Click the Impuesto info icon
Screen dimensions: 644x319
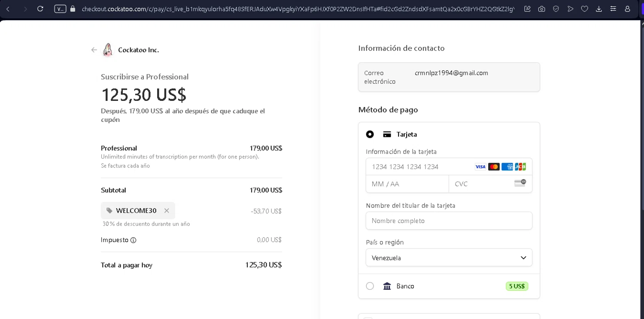click(133, 240)
